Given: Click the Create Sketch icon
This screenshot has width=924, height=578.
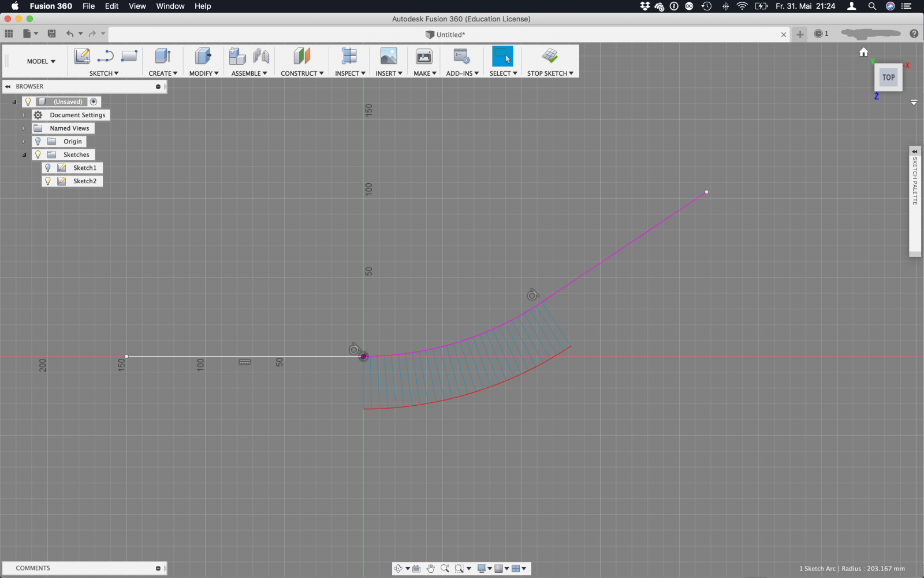Looking at the screenshot, I should [81, 56].
